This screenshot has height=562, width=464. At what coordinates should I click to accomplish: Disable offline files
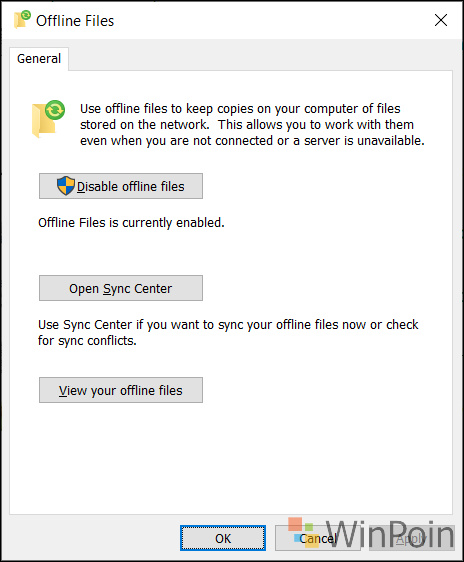[x=121, y=186]
